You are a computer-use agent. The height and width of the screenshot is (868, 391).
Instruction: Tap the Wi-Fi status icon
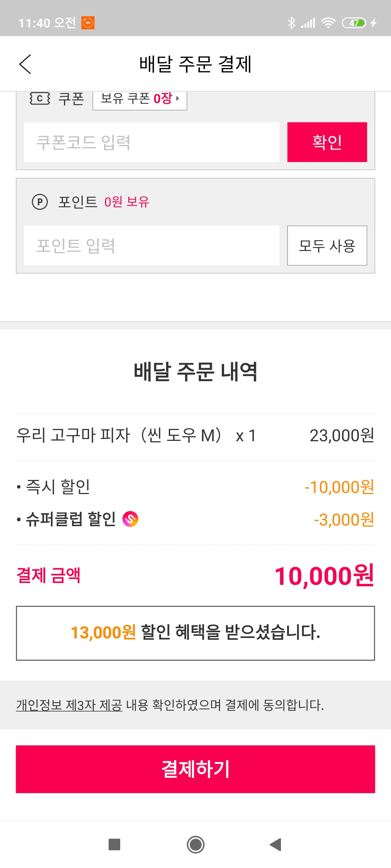point(328,23)
